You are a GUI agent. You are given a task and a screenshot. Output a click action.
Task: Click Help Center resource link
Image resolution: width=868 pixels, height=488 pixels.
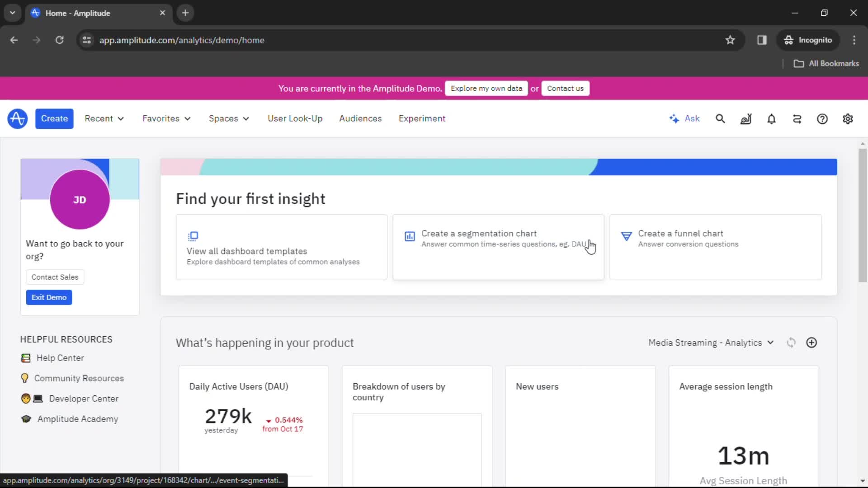pos(60,357)
